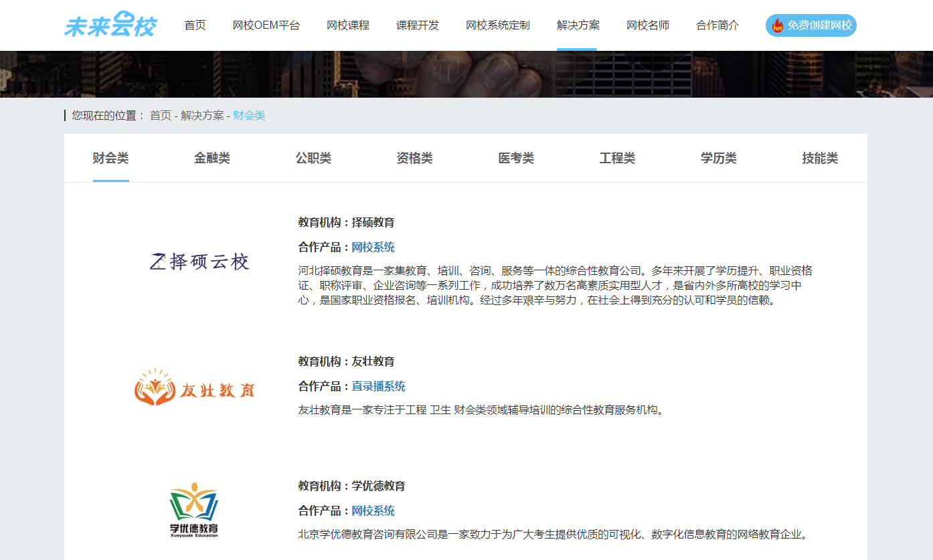
Task: Switch to the 医考类 tab
Action: [516, 159]
